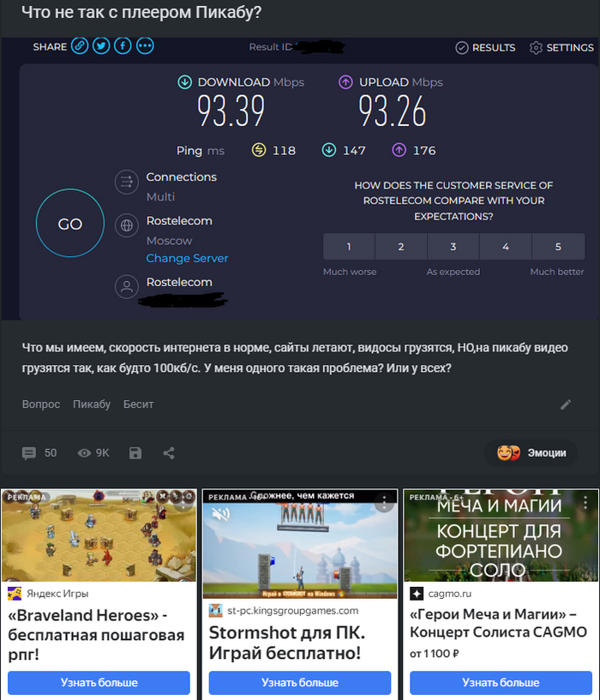Save the post with floppy icon
Viewport: 600px width, 700px height.
135,453
